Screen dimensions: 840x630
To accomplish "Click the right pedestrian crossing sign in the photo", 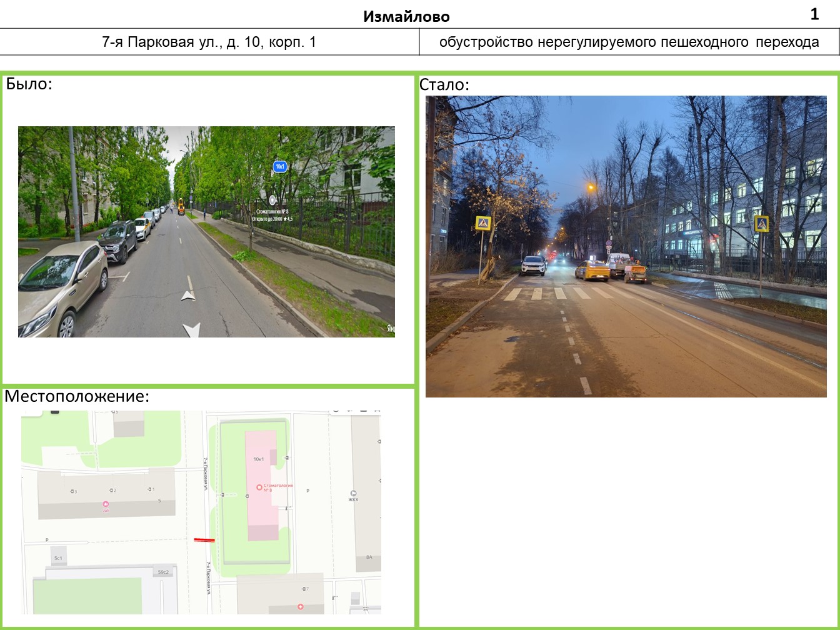I will pyautogui.click(x=761, y=223).
